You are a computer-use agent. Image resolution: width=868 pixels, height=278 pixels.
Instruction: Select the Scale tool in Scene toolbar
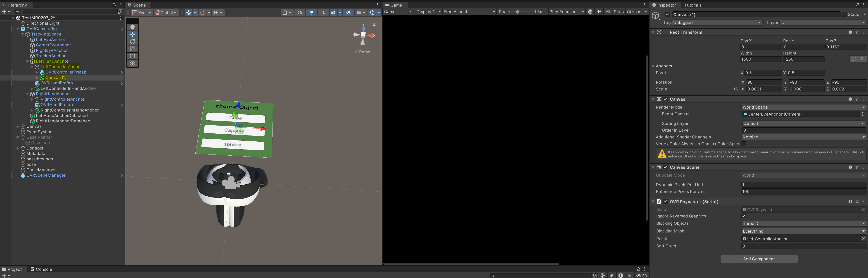point(133,49)
